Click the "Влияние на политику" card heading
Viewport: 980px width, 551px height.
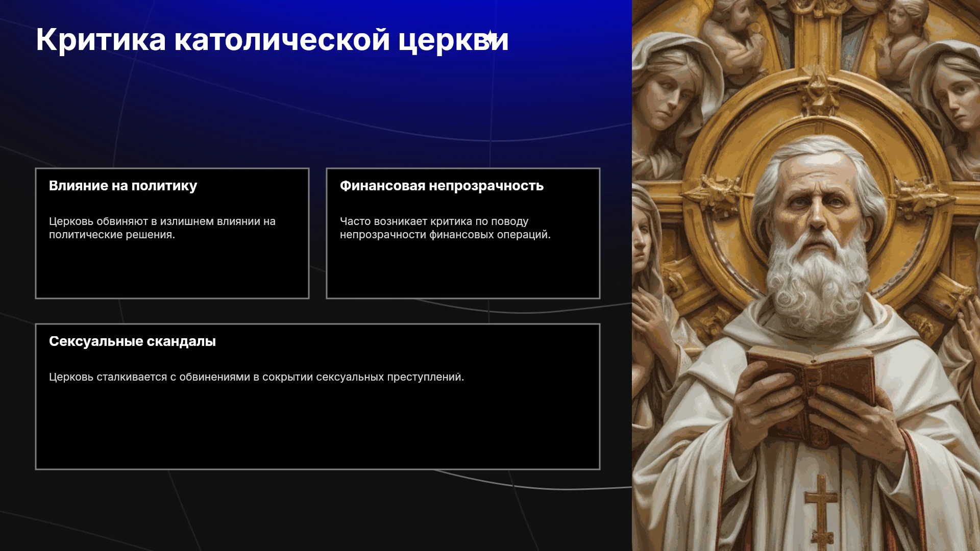123,186
